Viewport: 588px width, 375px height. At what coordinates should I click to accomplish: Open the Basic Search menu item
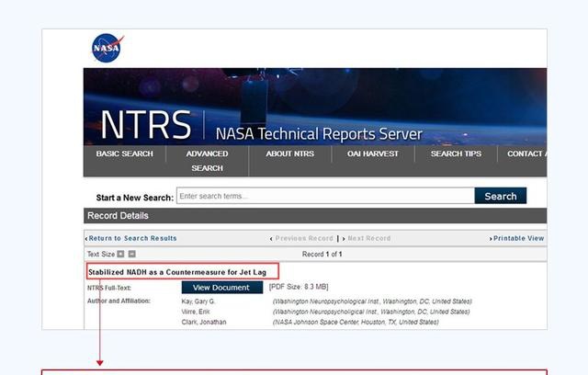pyautogui.click(x=125, y=153)
